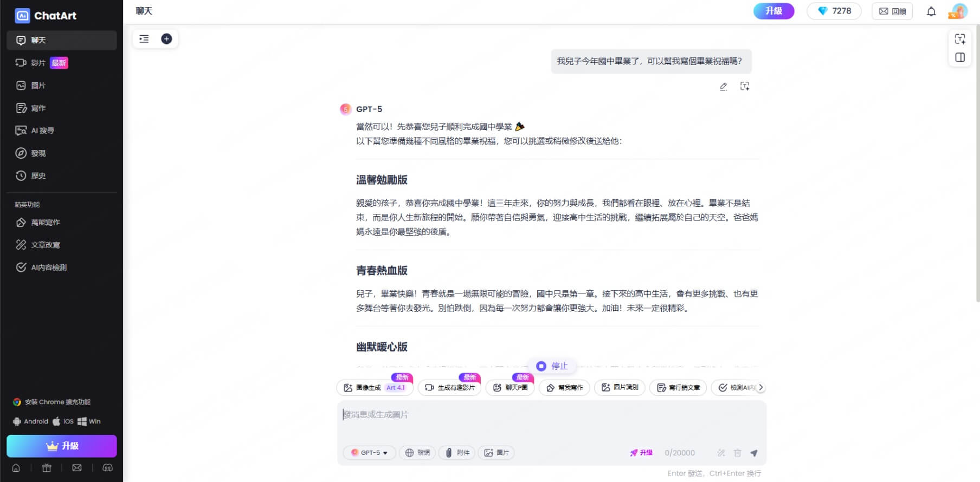This screenshot has width=980, height=482.
Task: Click the 0/20000 character counter
Action: pos(680,453)
